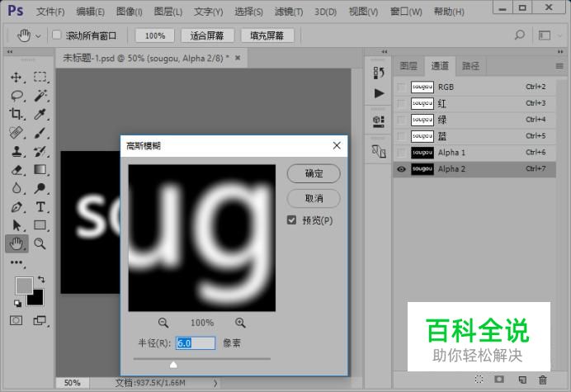Viewport: 571px width, 392px height.
Task: Open the Hand tool preset dropdown
Action: tap(38, 35)
